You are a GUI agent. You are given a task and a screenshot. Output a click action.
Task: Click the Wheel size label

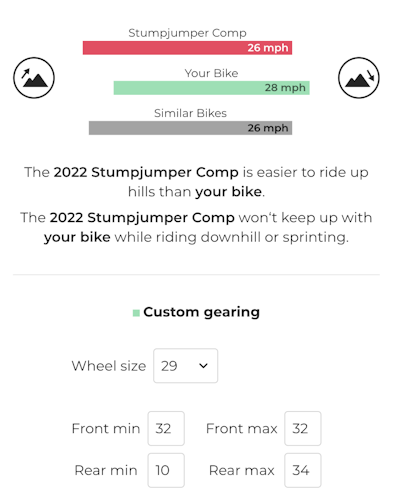109,366
